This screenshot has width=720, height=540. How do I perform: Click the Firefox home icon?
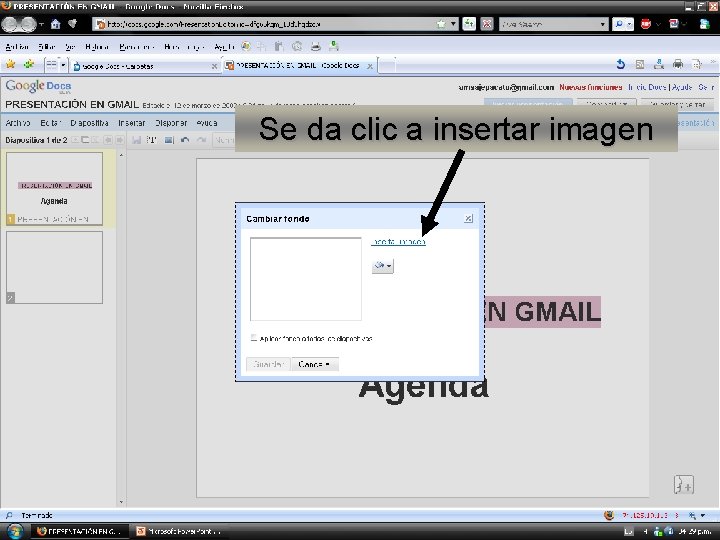click(x=56, y=24)
